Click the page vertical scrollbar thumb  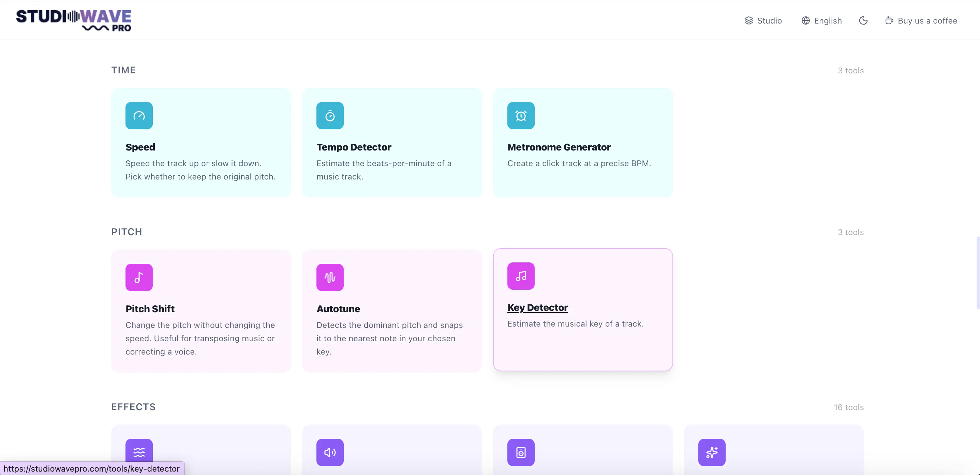click(x=978, y=273)
